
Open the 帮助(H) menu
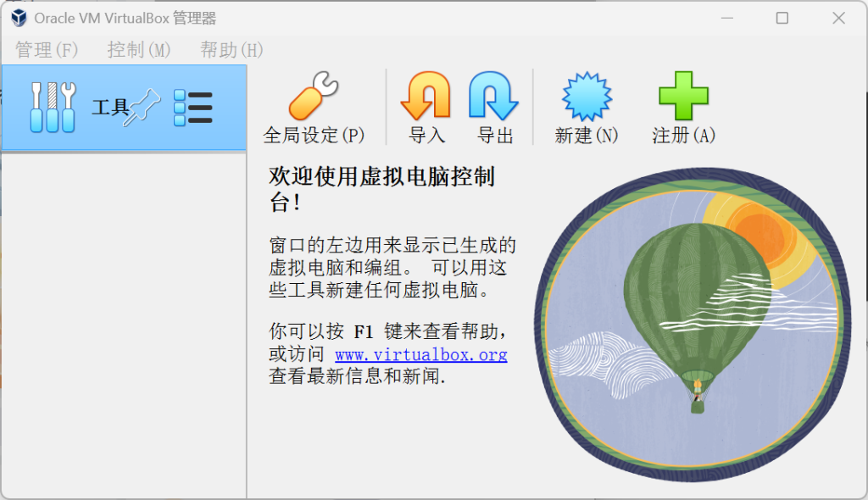tap(231, 50)
